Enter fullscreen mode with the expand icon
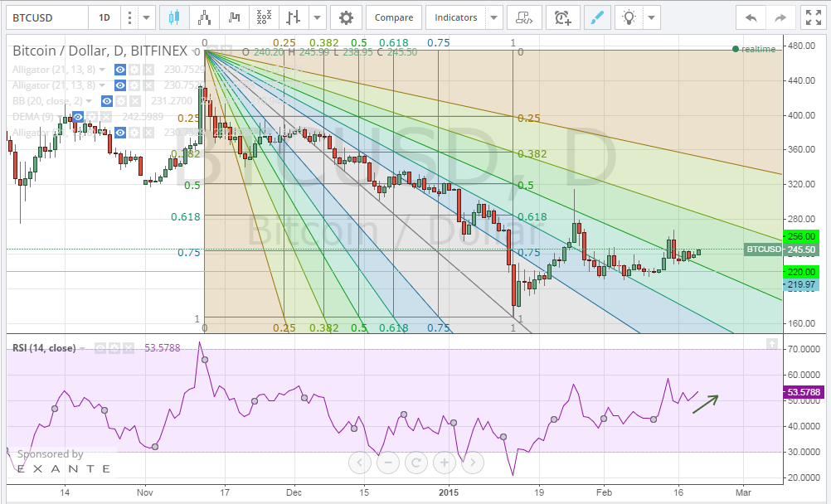831x504 pixels. point(814,17)
